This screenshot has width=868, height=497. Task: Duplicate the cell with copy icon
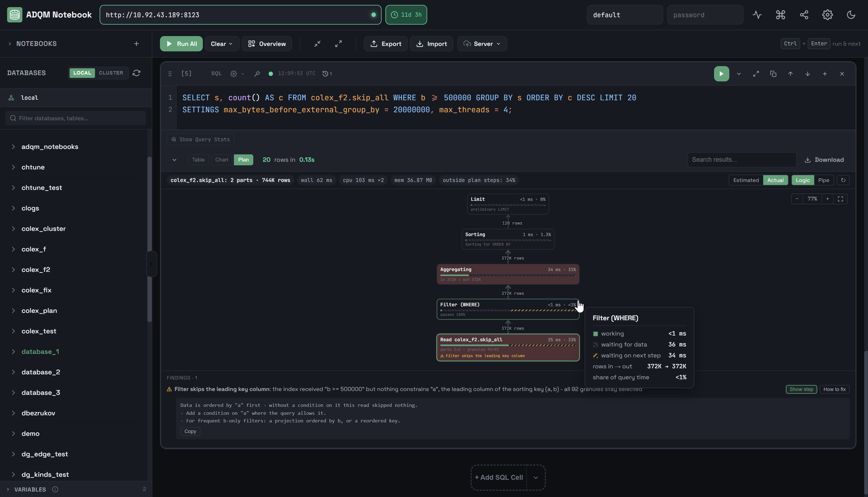[773, 74]
